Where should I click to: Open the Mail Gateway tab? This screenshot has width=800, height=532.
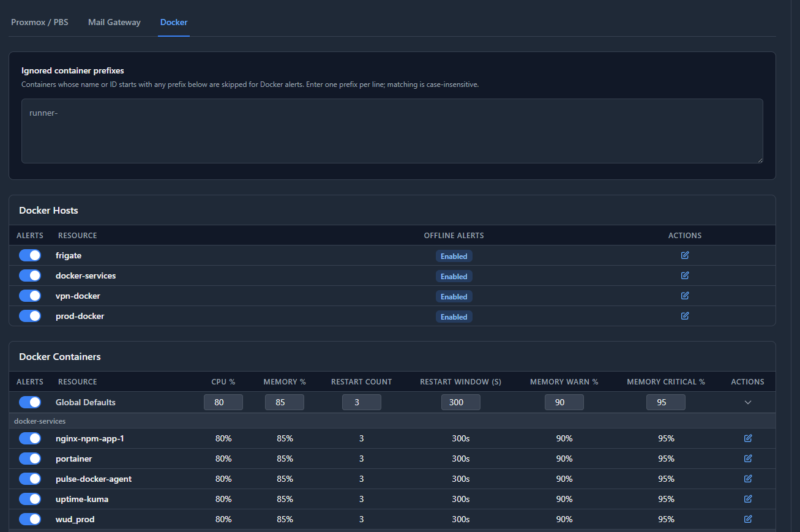pos(114,22)
